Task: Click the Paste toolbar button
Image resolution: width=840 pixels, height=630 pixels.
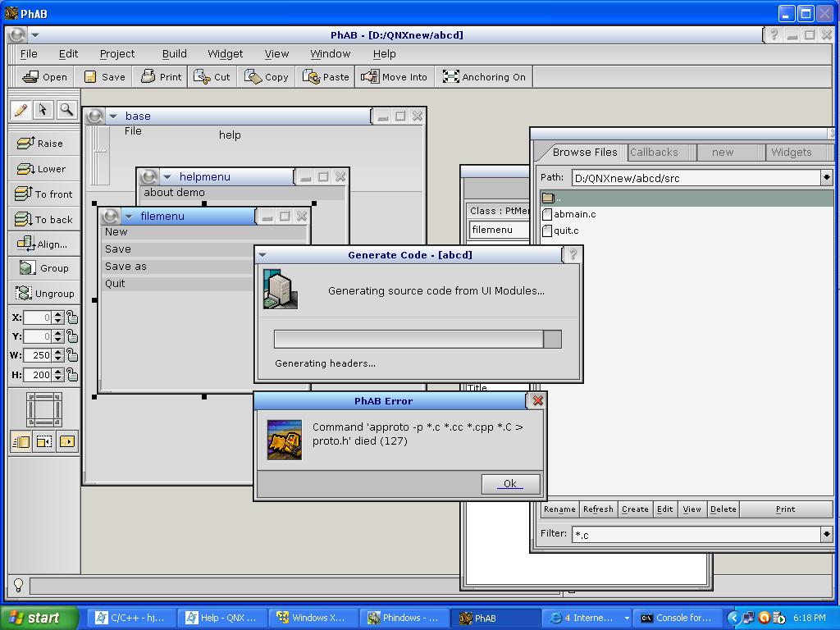Action: point(326,77)
